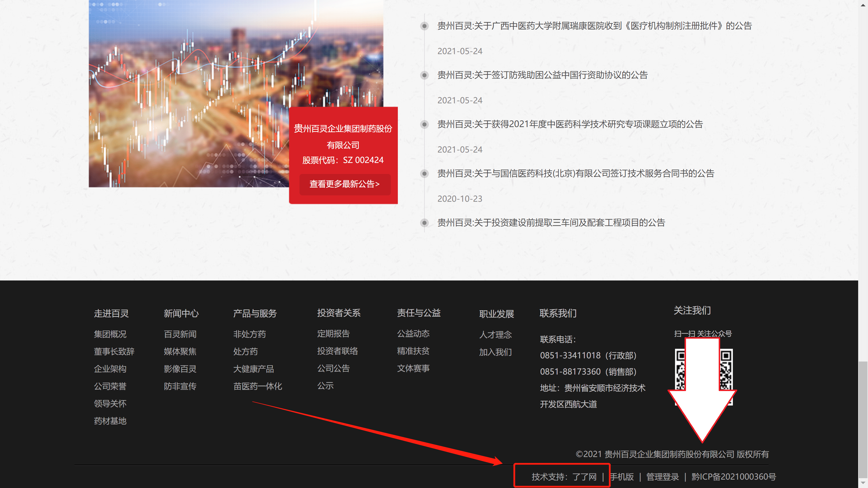Go to 集团概况 page

coord(110,334)
